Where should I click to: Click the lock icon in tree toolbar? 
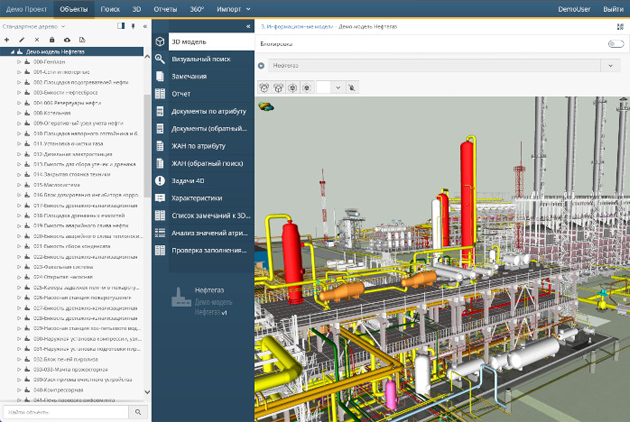coord(52,39)
